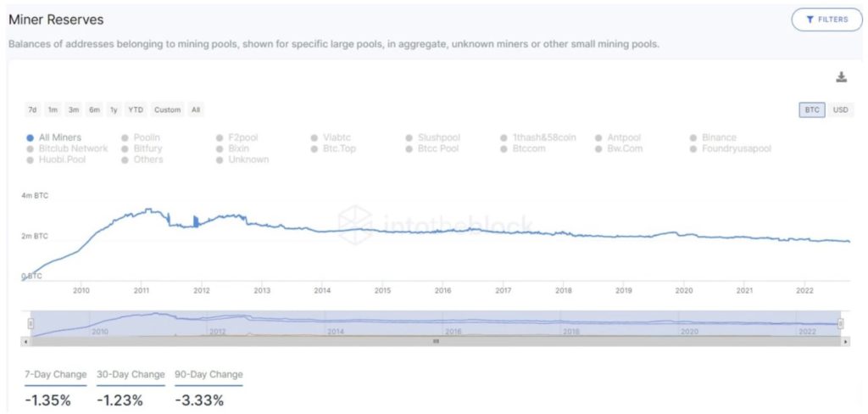Click the Binance legend dot

(x=694, y=137)
